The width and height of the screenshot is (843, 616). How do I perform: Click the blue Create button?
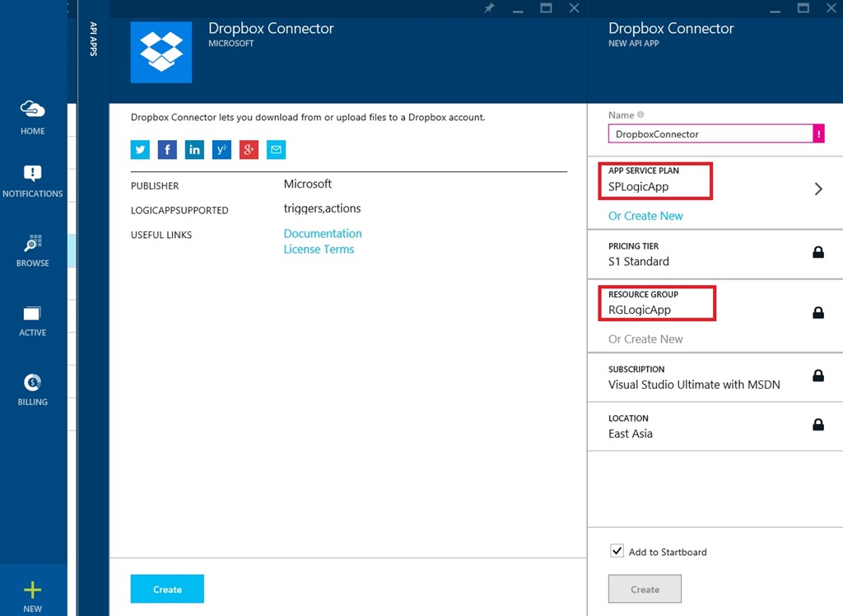pyautogui.click(x=167, y=589)
